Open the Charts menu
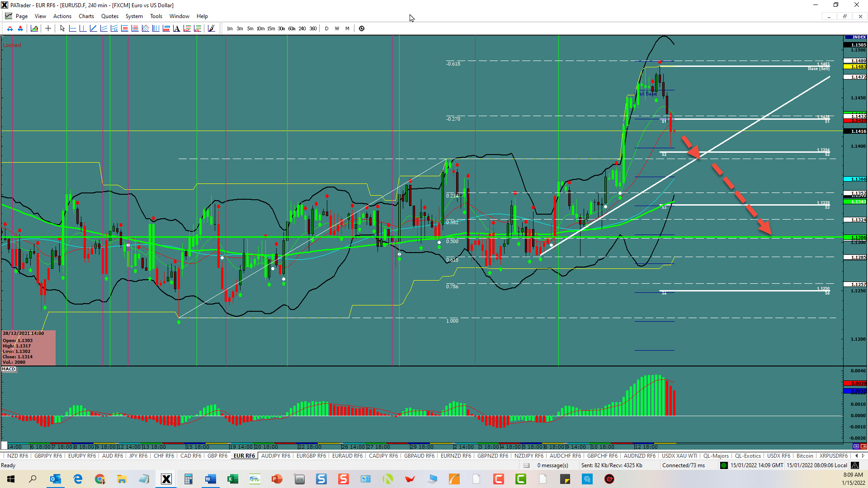The height and width of the screenshot is (488, 868). [86, 16]
